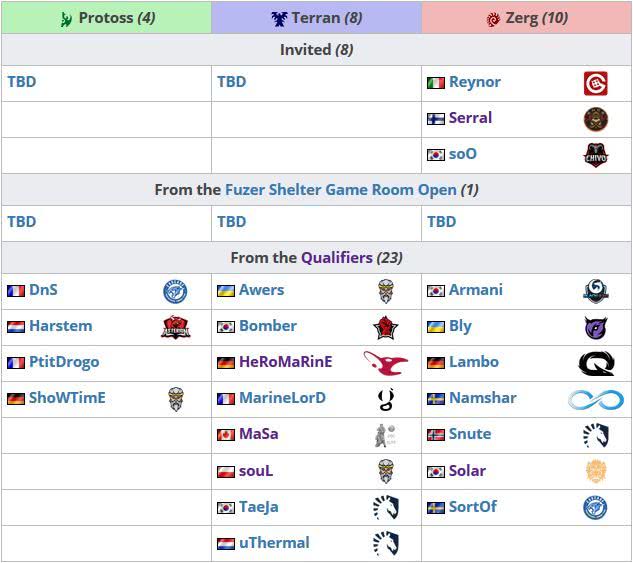Image resolution: width=633 pixels, height=563 pixels.
Task: Open the Fuzer Shelter Game Room Open link
Action: point(341,189)
